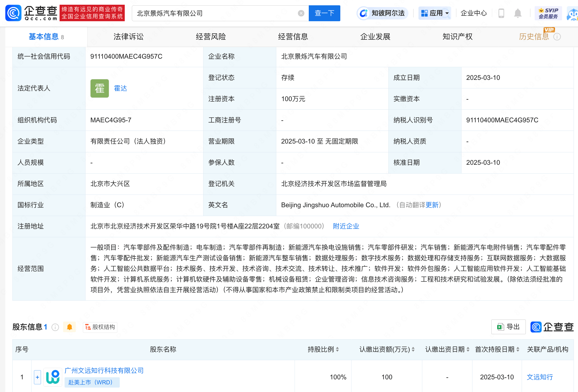The width and height of the screenshot is (578, 392).
Task: Switch to 企业发展 tab
Action: coord(375,37)
